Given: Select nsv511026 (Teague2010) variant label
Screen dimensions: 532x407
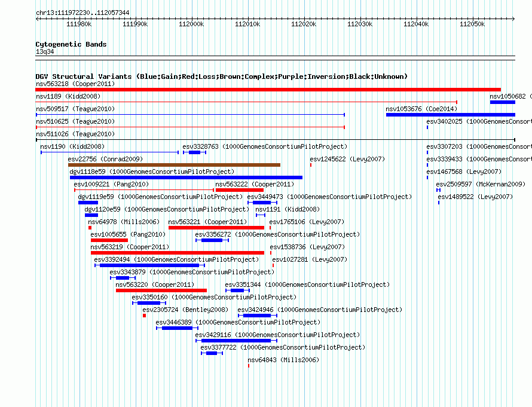Looking at the screenshot, I should coord(75,134).
